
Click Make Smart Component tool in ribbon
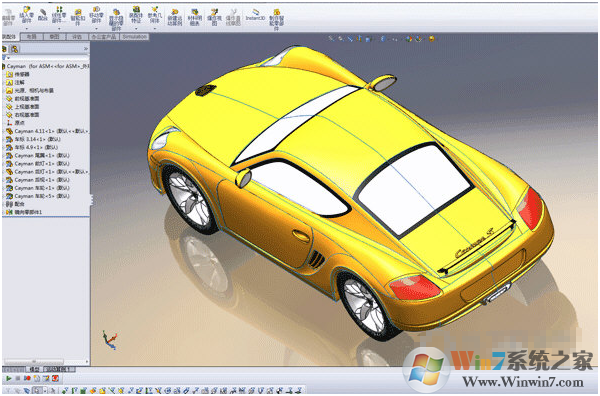pyautogui.click(x=276, y=20)
